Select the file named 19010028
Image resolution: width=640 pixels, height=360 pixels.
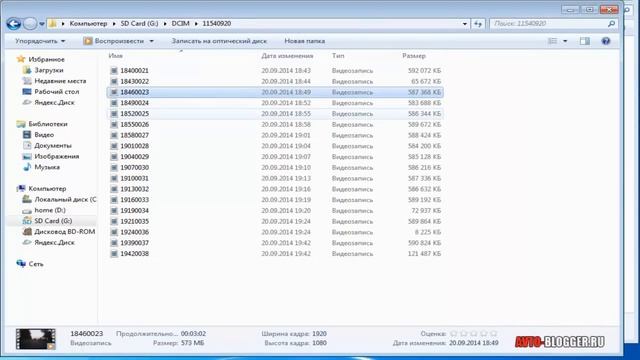click(x=134, y=146)
